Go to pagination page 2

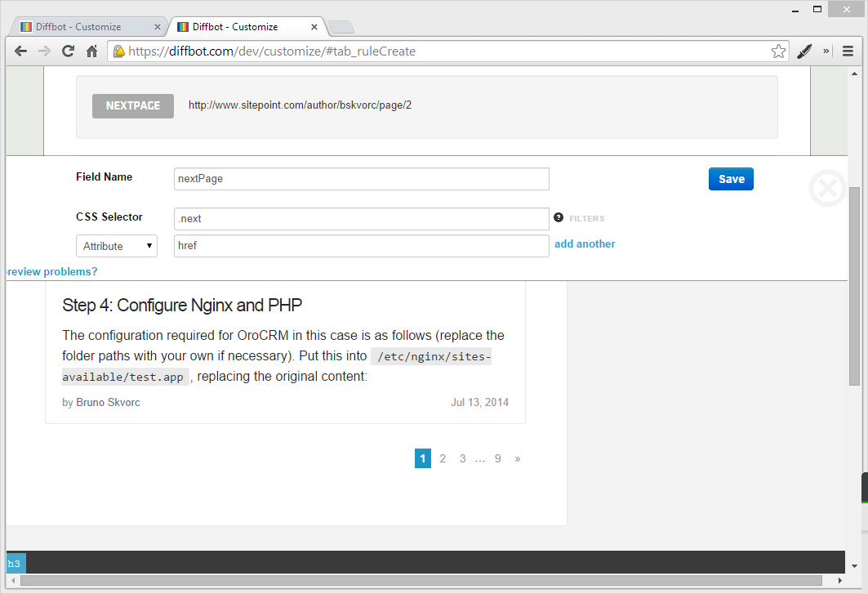point(443,458)
